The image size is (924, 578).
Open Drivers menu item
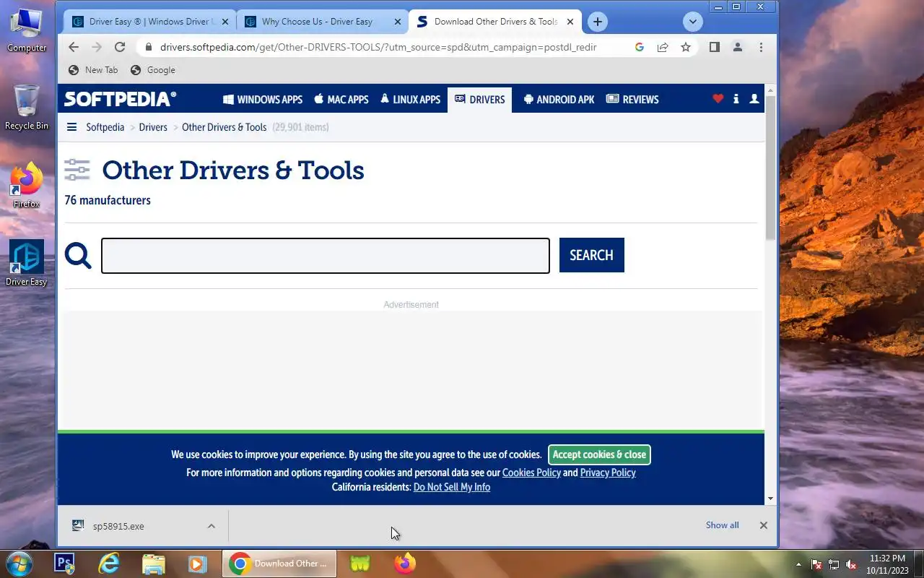point(480,99)
